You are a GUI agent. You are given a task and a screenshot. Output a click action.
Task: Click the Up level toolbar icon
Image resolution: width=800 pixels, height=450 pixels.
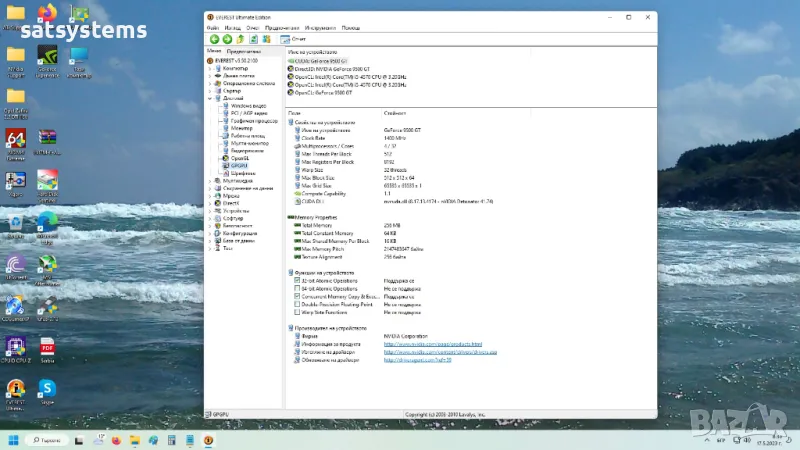[x=240, y=39]
